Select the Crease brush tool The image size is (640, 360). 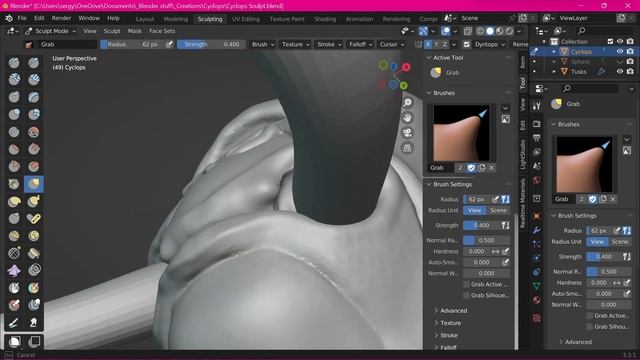click(x=14, y=132)
